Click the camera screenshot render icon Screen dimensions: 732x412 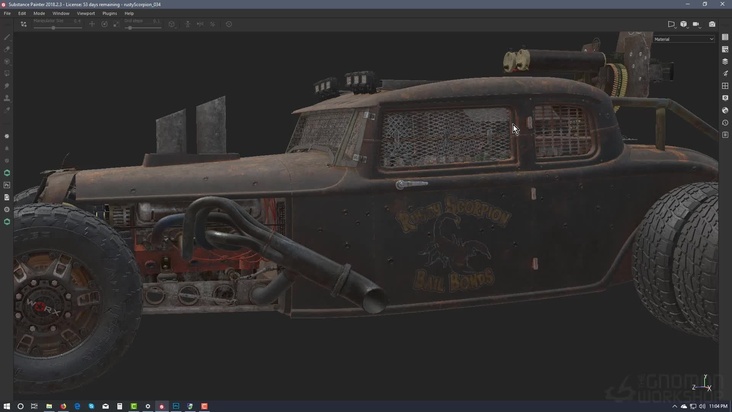pos(712,24)
